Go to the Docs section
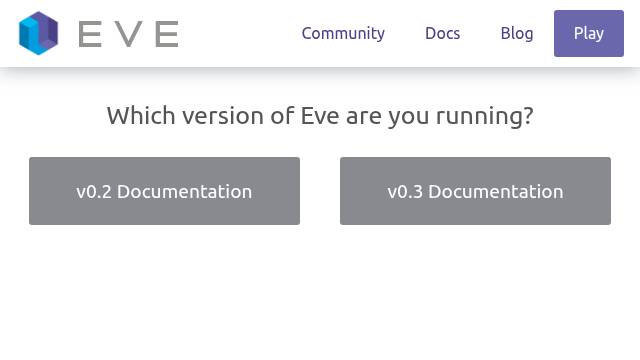 click(442, 33)
